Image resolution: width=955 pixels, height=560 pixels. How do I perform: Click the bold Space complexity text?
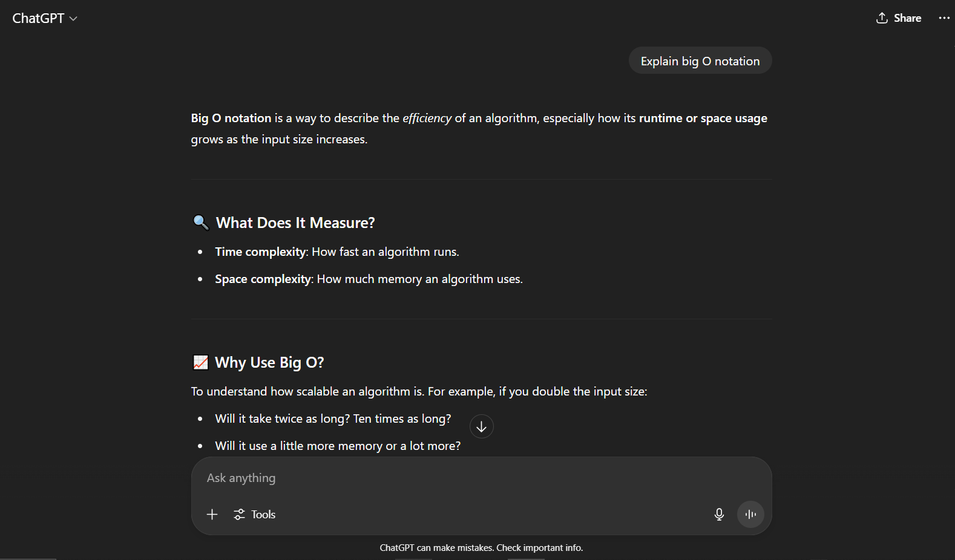(x=263, y=279)
